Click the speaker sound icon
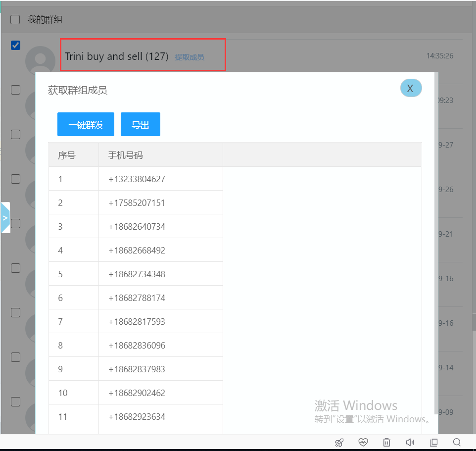Viewport: 476px width, 451px height. tap(410, 442)
